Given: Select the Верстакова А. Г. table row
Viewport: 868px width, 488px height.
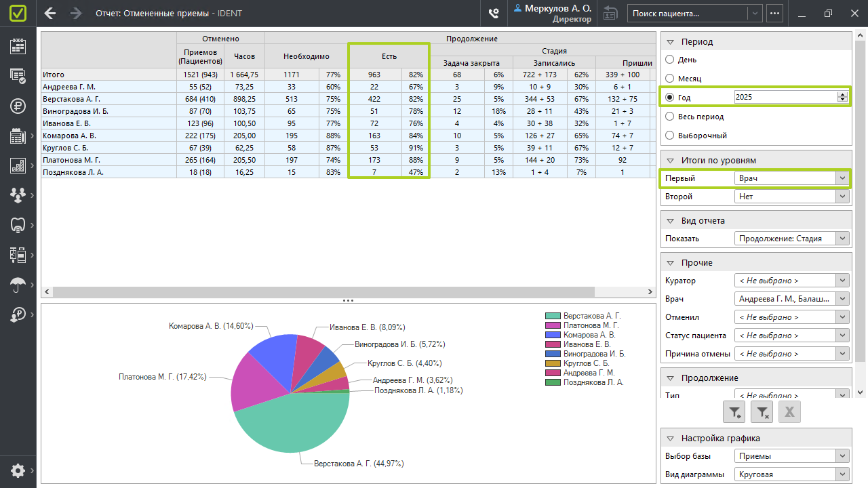Looking at the screenshot, I should coord(108,99).
